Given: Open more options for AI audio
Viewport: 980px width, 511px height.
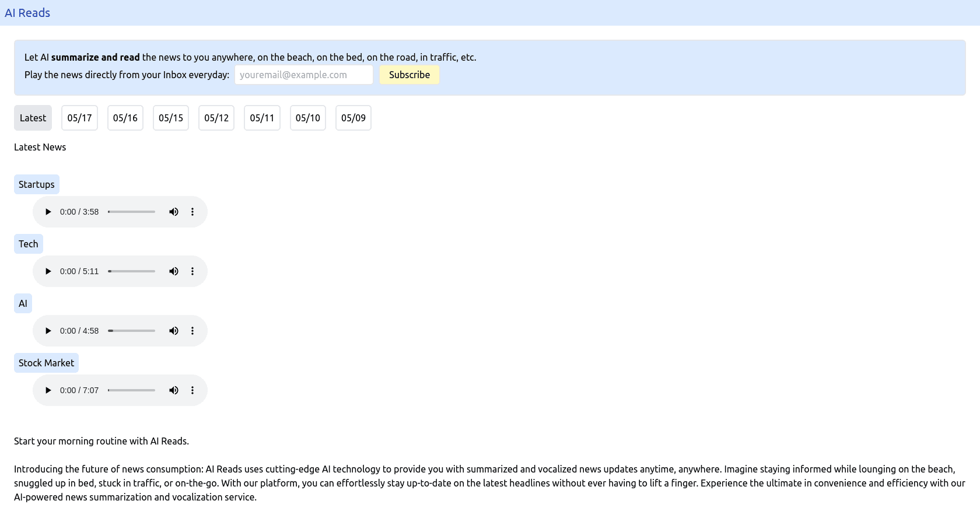Looking at the screenshot, I should click(192, 331).
